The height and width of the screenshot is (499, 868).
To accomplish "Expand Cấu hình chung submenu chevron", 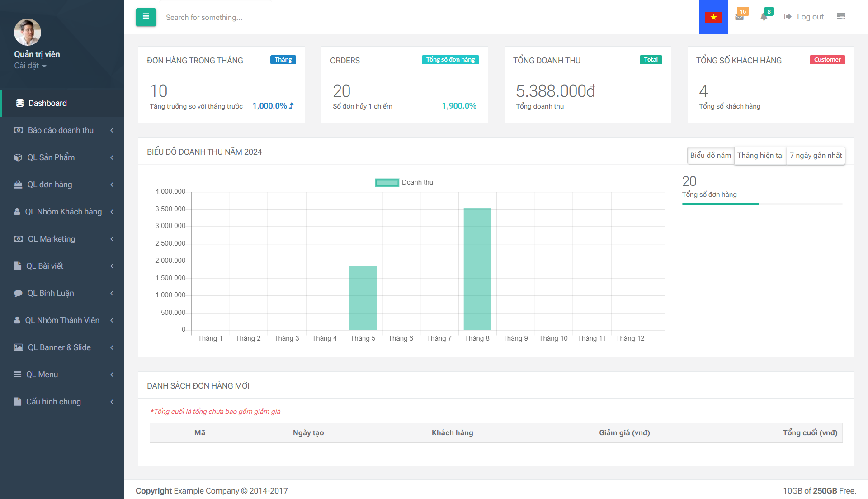I will click(112, 402).
